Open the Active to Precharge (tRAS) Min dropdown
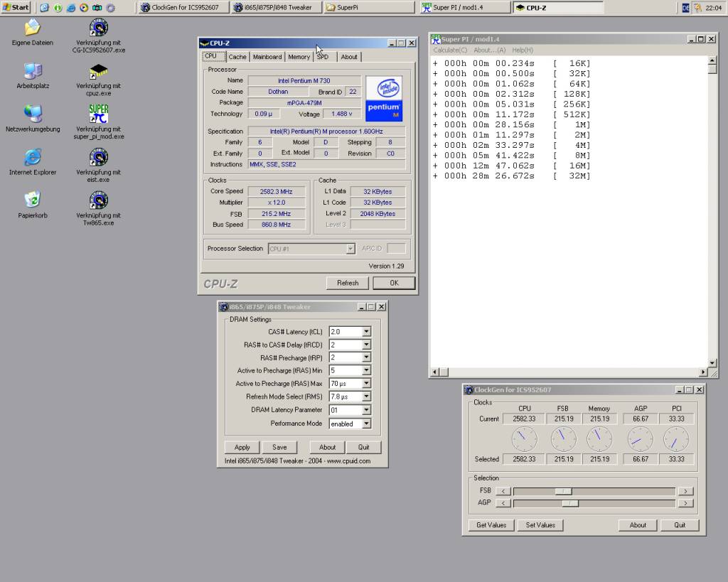 coord(366,371)
